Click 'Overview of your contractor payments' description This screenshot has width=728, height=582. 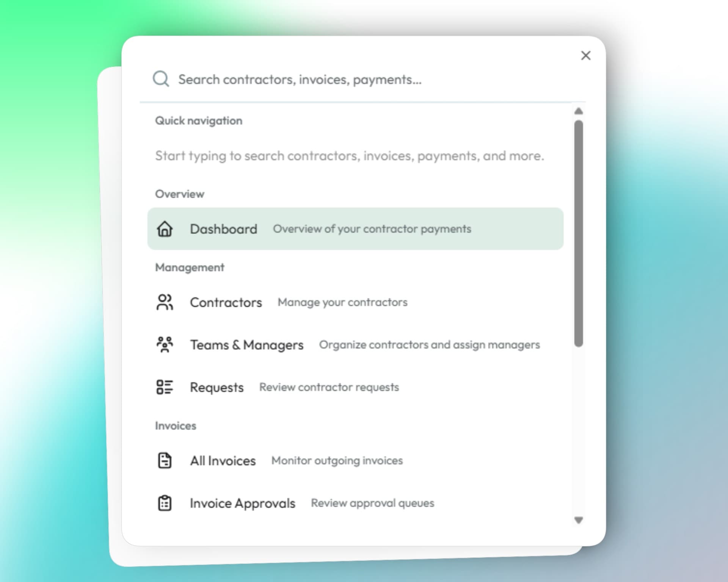[372, 229]
